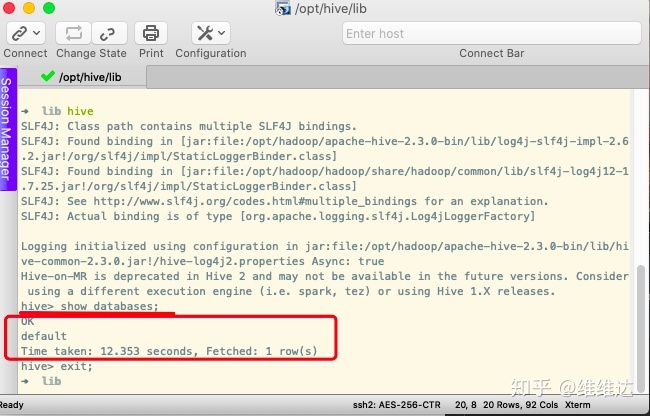Screen dimensions: 650x416
Task: Click the 'Class path contains multiple SLF4J bindings' line
Action: (189, 126)
